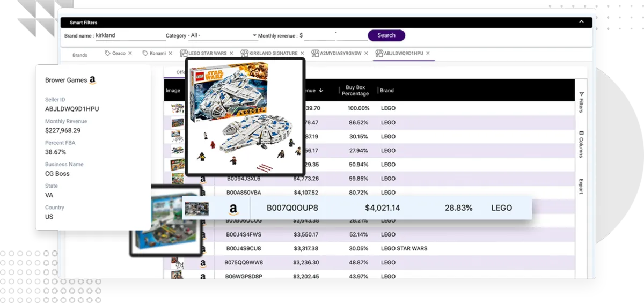This screenshot has width=644, height=303.
Task: Close the A2MYDIA8Y9GVSW seller tab
Action: click(366, 53)
